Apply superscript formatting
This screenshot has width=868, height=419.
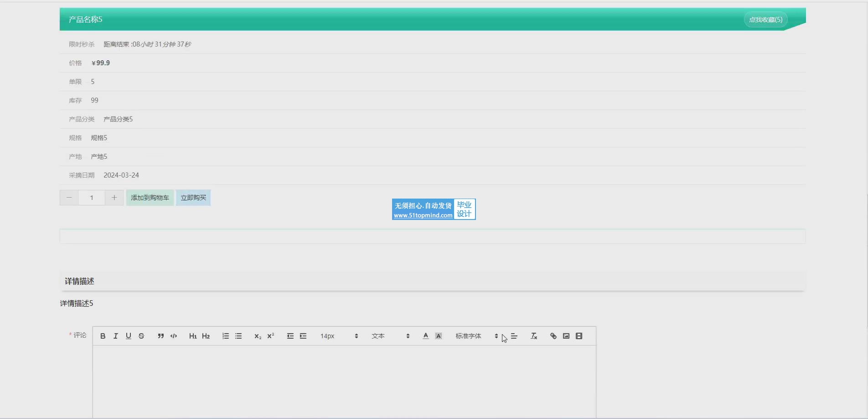pos(270,336)
